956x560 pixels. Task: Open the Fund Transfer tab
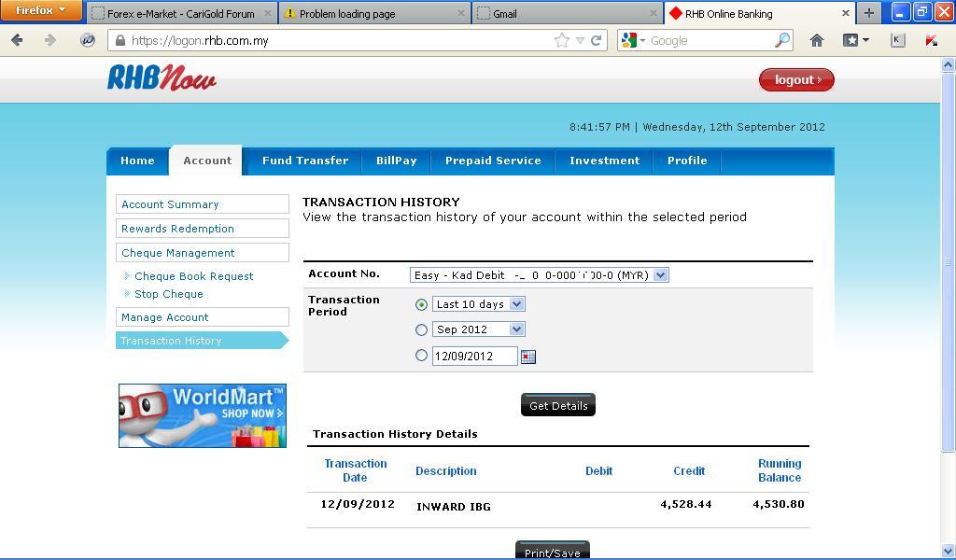pyautogui.click(x=305, y=161)
